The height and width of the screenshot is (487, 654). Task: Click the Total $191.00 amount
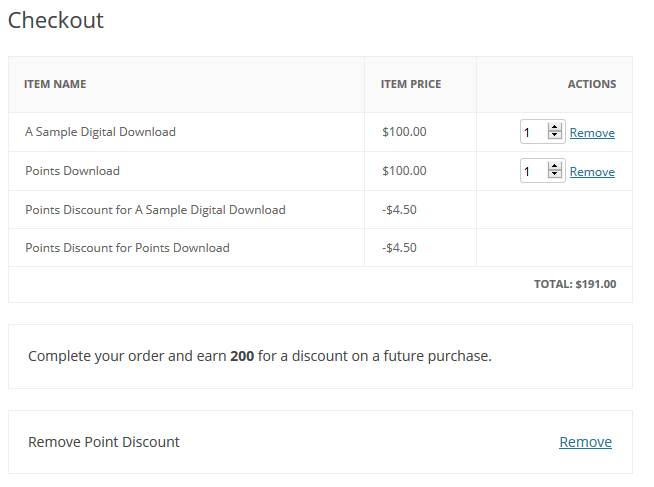(x=575, y=284)
